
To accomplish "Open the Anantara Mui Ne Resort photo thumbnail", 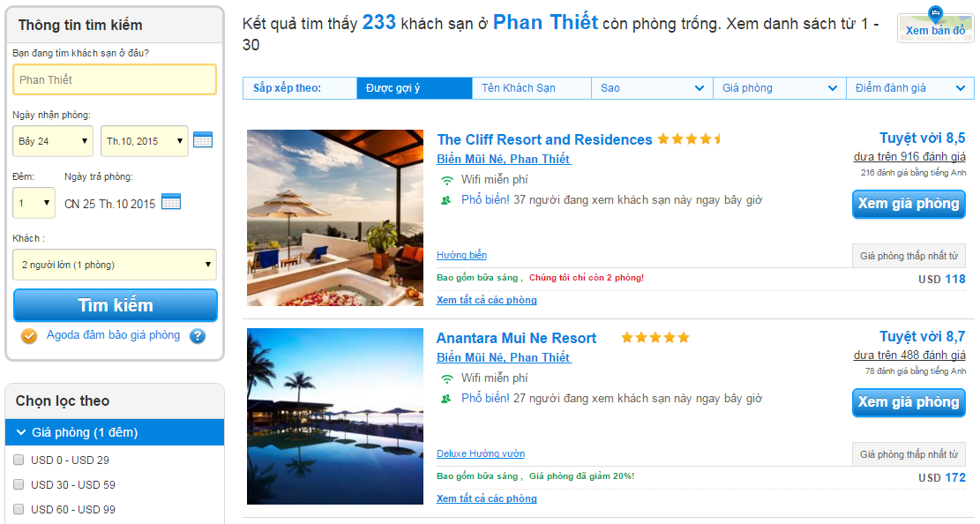I will (335, 416).
